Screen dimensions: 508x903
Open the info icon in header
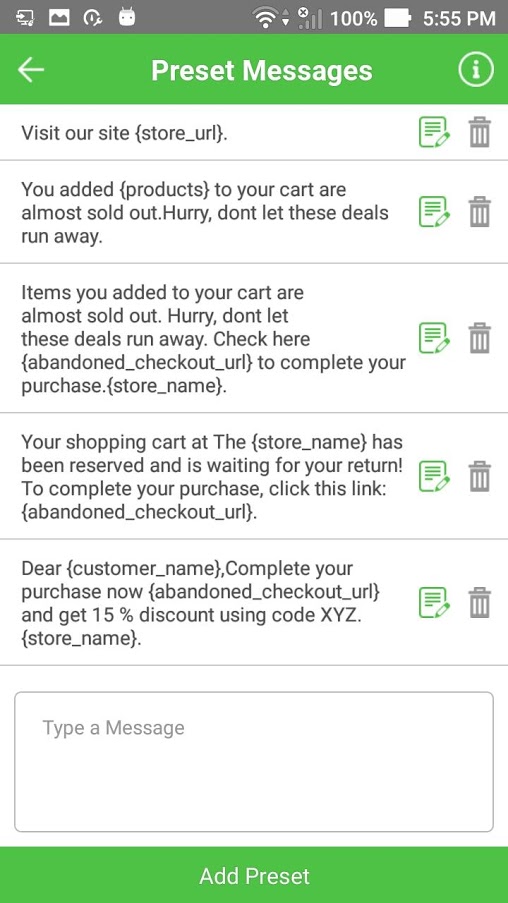[476, 69]
